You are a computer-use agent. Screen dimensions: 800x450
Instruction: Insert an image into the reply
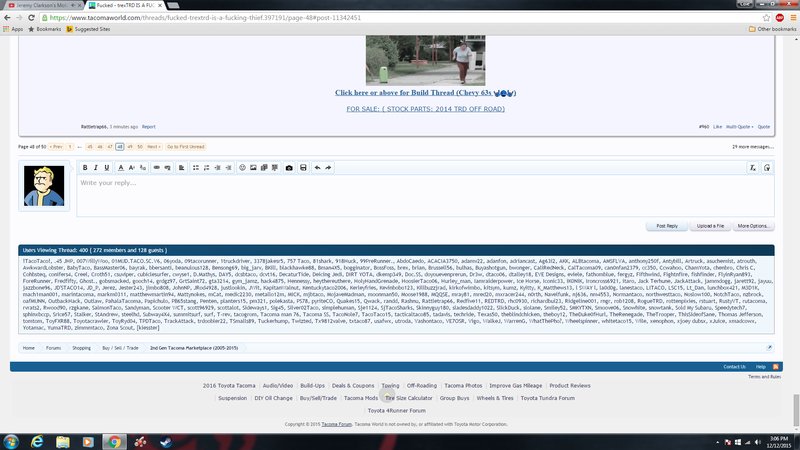(253, 168)
